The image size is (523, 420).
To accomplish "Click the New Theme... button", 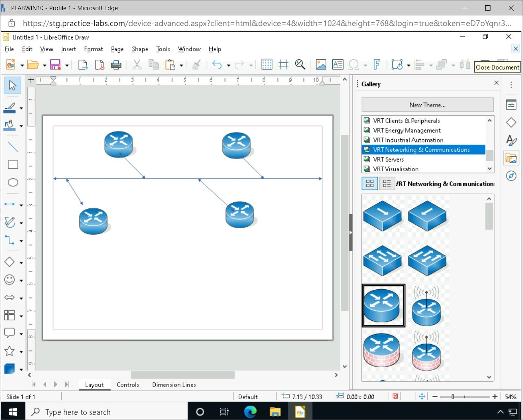I will (x=427, y=105).
